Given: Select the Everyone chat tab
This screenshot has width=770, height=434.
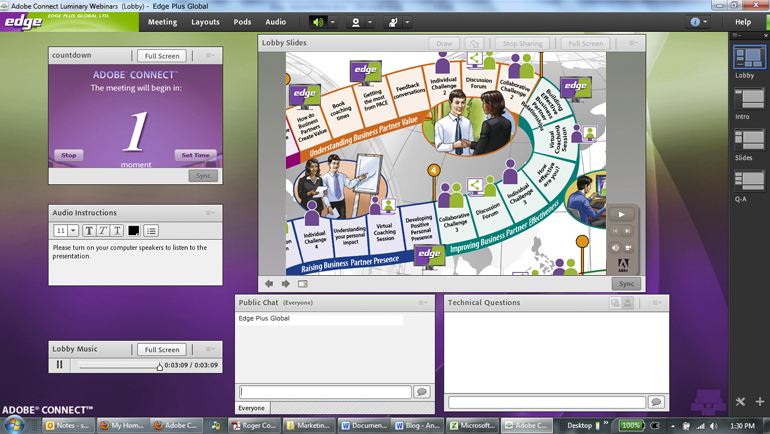Looking at the screenshot, I should (251, 408).
